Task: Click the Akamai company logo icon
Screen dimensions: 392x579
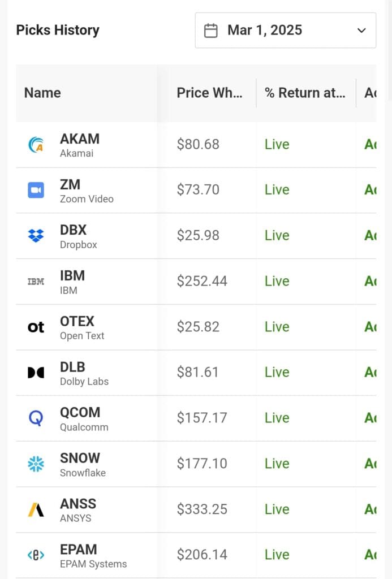Action: (36, 145)
